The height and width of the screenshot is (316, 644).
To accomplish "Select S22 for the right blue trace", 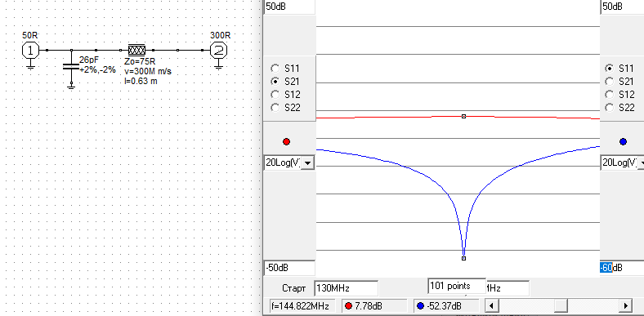I will click(x=610, y=108).
